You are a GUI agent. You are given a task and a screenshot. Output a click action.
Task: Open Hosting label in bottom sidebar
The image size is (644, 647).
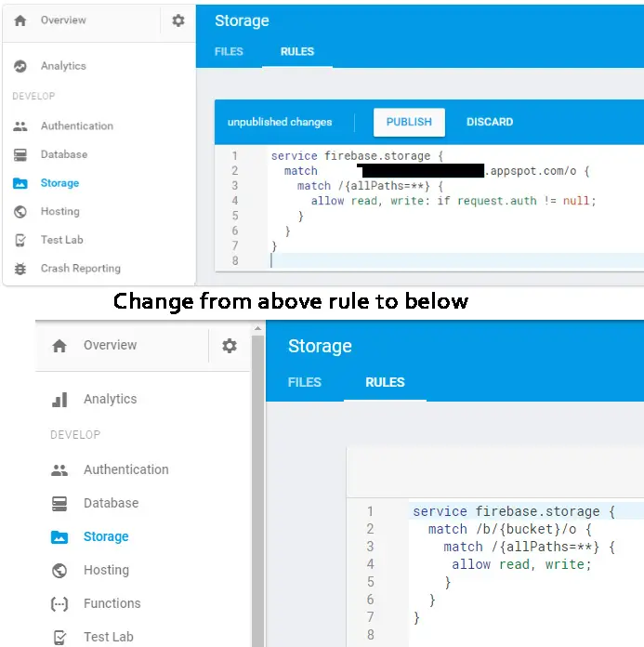pos(107,570)
